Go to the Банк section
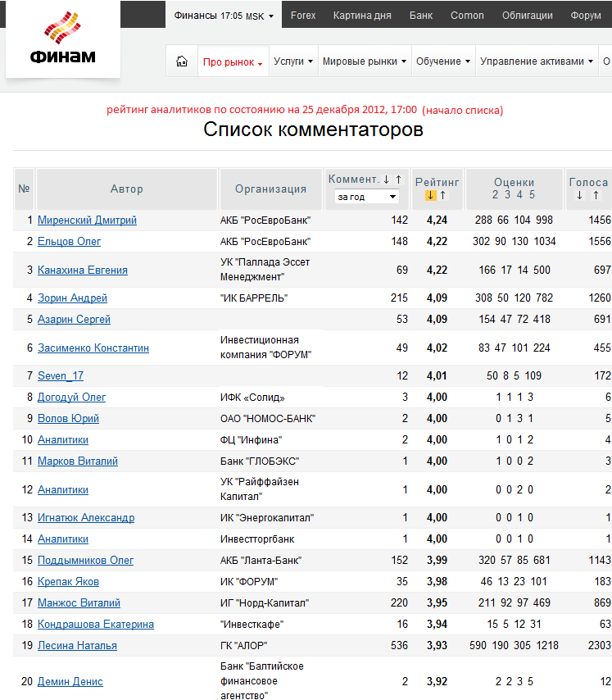Image resolution: width=612 pixels, height=700 pixels. pyautogui.click(x=421, y=16)
